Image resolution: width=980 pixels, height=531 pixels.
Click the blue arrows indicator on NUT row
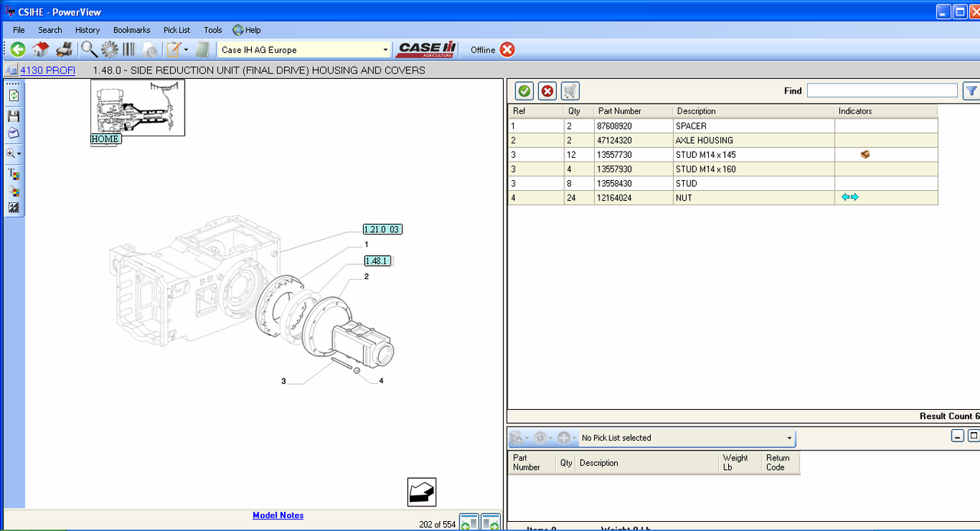pos(850,197)
